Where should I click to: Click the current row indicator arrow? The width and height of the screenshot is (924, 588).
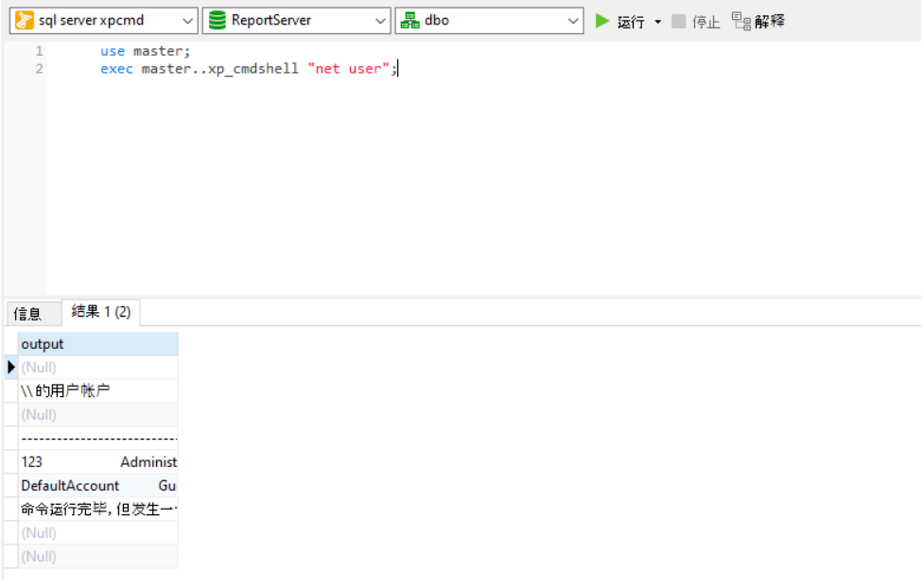pos(10,368)
